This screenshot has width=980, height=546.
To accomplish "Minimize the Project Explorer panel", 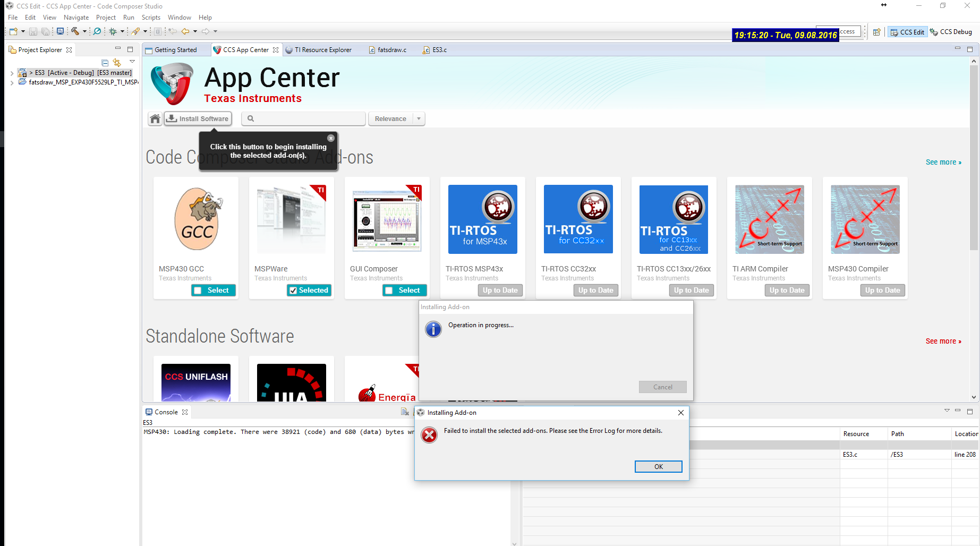I will pos(118,49).
